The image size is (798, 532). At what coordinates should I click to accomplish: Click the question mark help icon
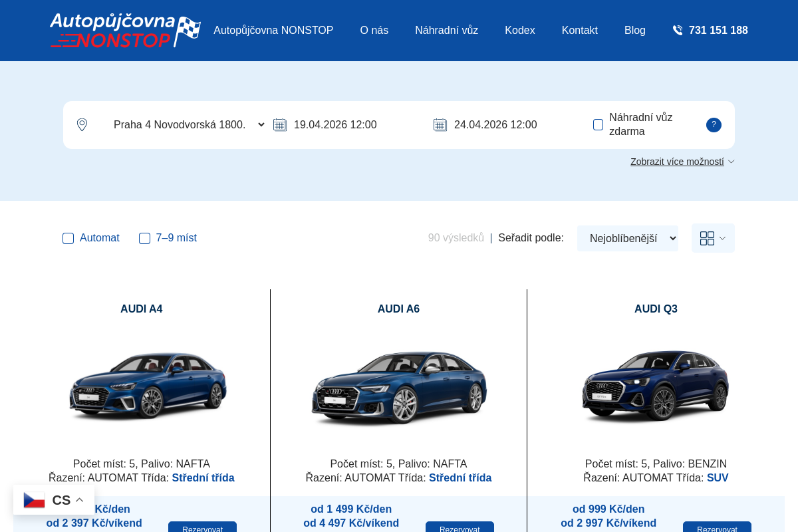click(x=714, y=125)
